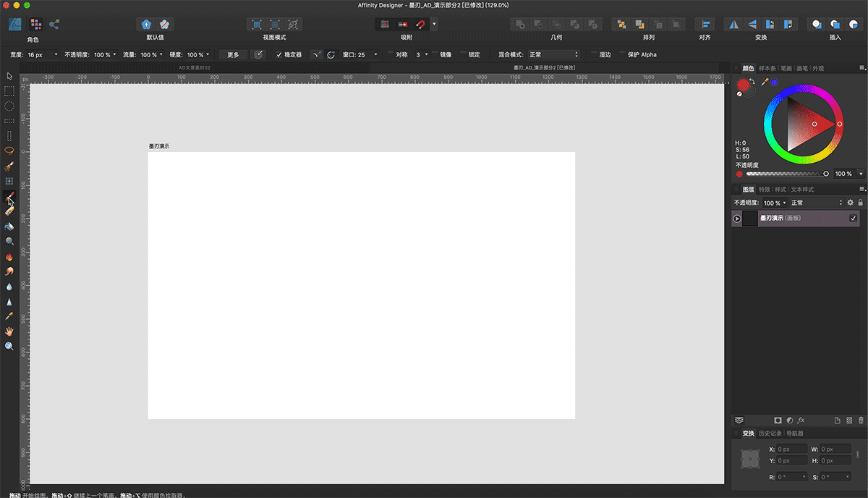Image resolution: width=868 pixels, height=498 pixels.
Task: Open the 混合模式 blend mode dropdown
Action: [553, 54]
